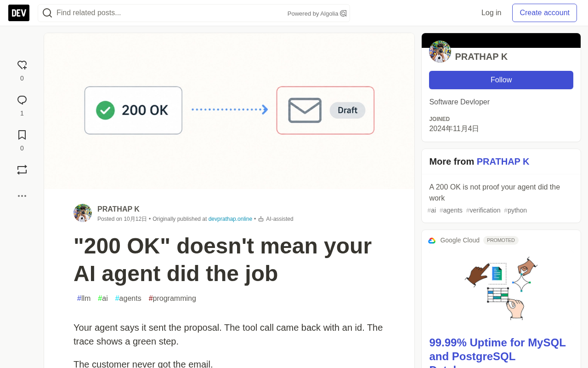The height and width of the screenshot is (368, 588).
Task: Click the comment count 1
Action: click(x=22, y=113)
